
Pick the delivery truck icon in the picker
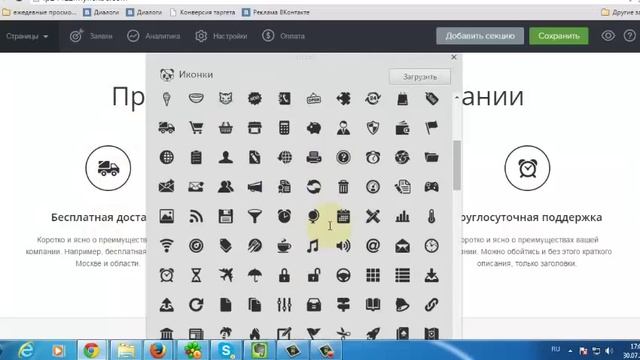pos(167,128)
